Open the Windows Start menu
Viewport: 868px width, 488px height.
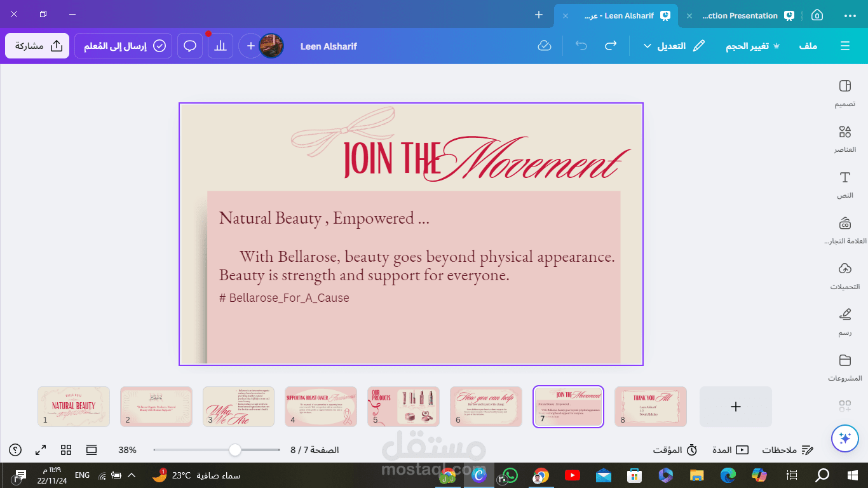coord(853,475)
